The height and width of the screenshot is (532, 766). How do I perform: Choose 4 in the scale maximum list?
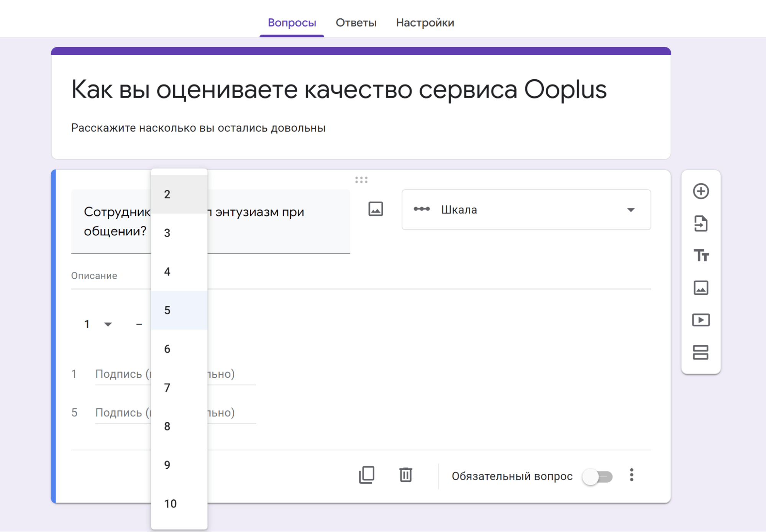(179, 272)
